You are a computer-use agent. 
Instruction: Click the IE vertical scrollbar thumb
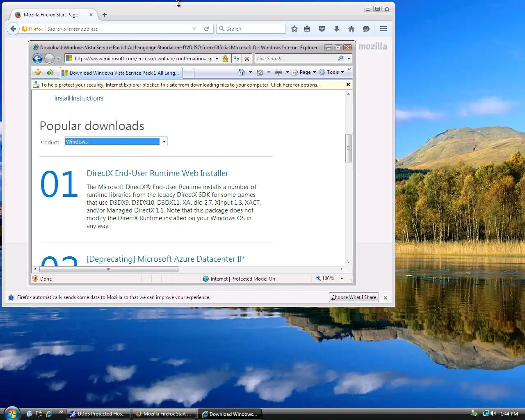[349, 148]
